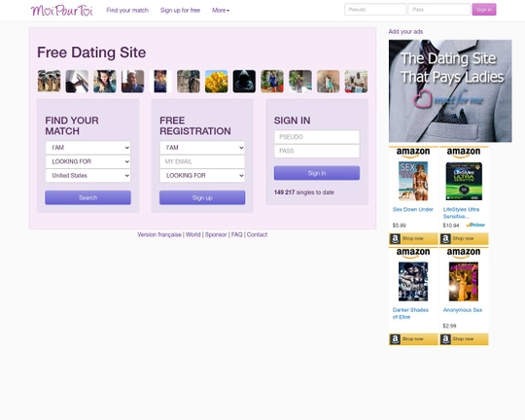Screen dimensions: 525x420
Task: Click the Anonymous Sex book cover
Action: (x=464, y=281)
